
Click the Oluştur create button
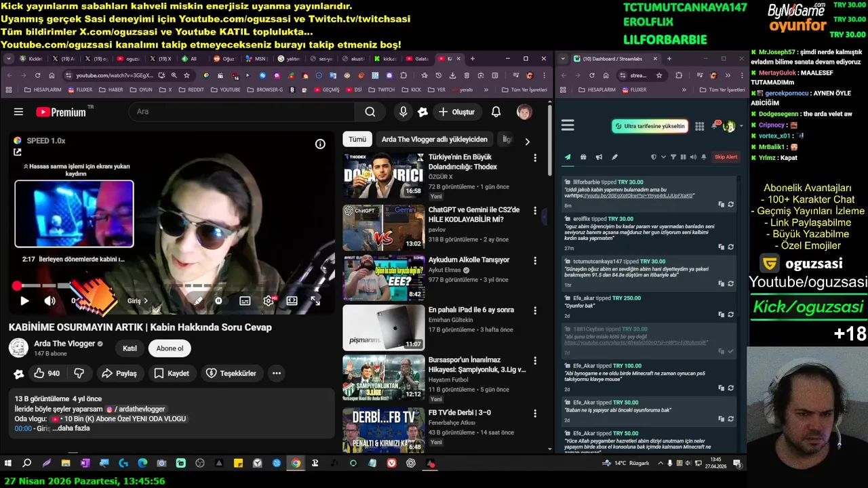[x=456, y=112]
